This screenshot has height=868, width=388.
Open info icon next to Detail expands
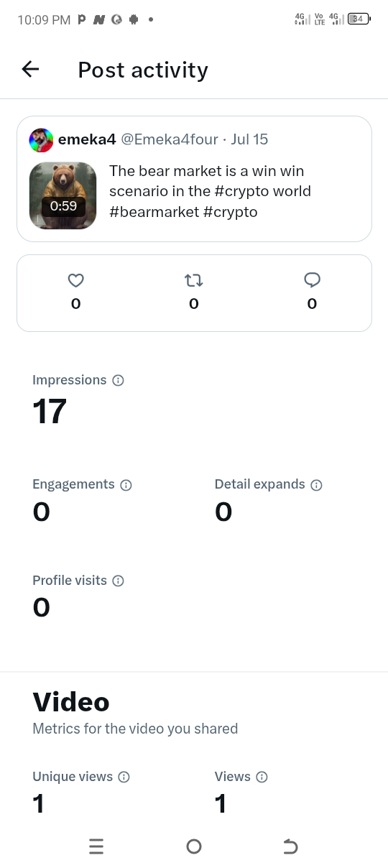[x=317, y=485]
